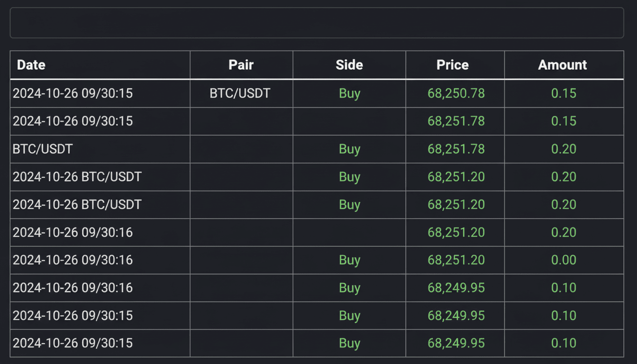Click the Pair column header
637x364 pixels.
click(241, 65)
